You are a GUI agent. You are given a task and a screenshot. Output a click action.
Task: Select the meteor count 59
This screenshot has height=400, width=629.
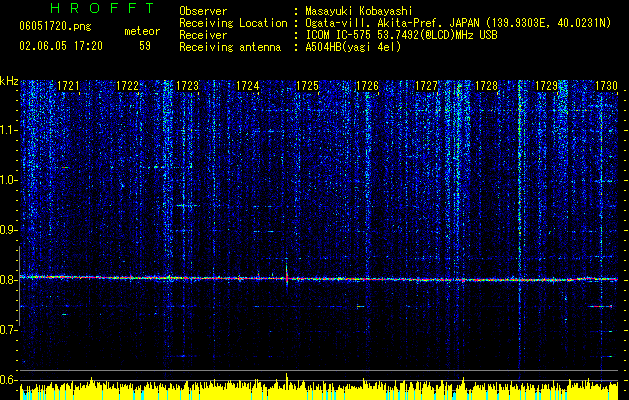(x=145, y=46)
